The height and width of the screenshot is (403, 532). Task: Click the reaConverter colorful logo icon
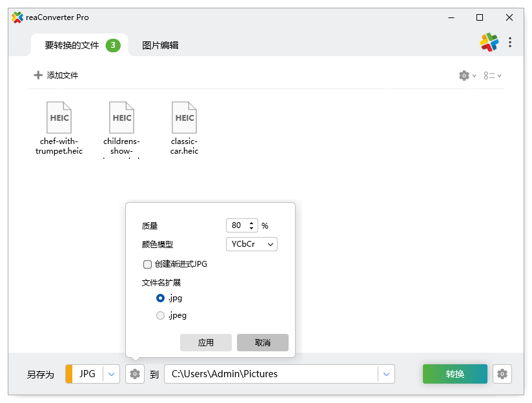pyautogui.click(x=489, y=43)
